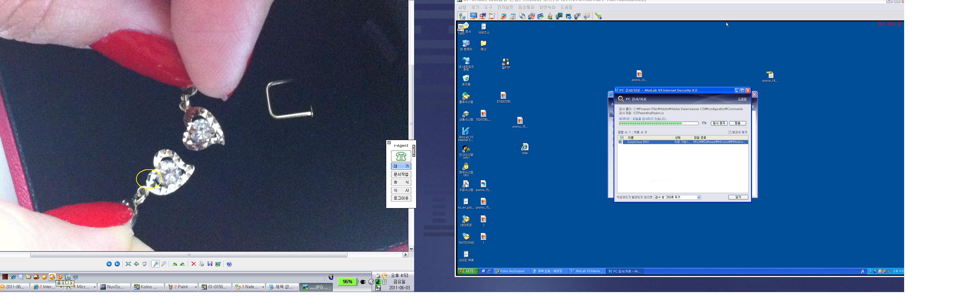Open the 검사 창 그대로 두기 dropdown

pos(677,197)
